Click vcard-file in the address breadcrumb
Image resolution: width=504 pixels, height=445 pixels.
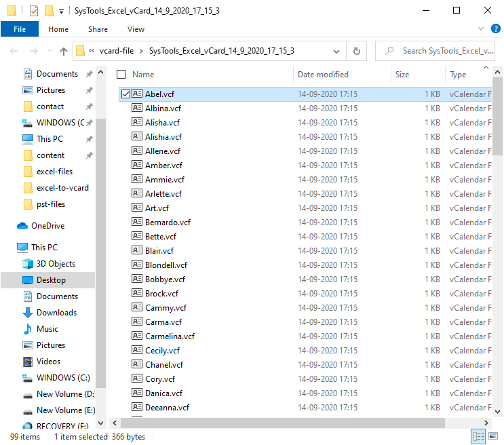(x=117, y=51)
